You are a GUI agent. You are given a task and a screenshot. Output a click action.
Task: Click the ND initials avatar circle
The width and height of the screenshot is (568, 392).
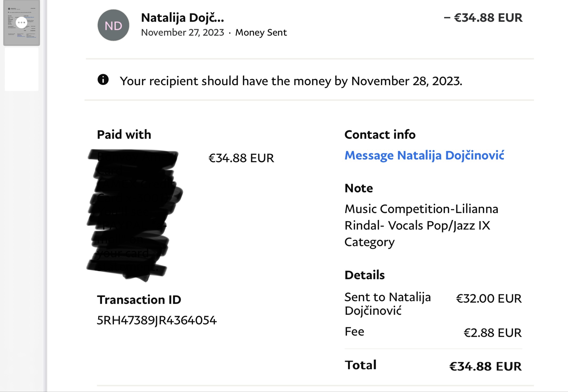pyautogui.click(x=113, y=25)
